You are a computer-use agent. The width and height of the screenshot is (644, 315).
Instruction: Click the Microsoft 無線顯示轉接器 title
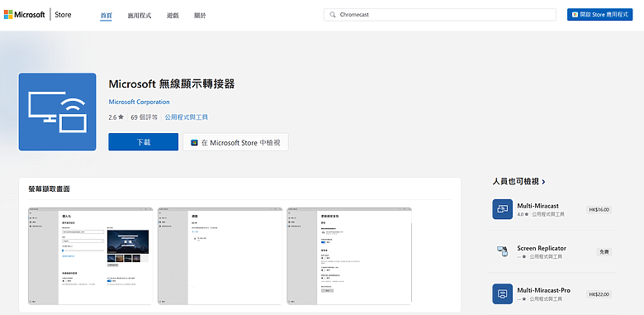tap(172, 84)
